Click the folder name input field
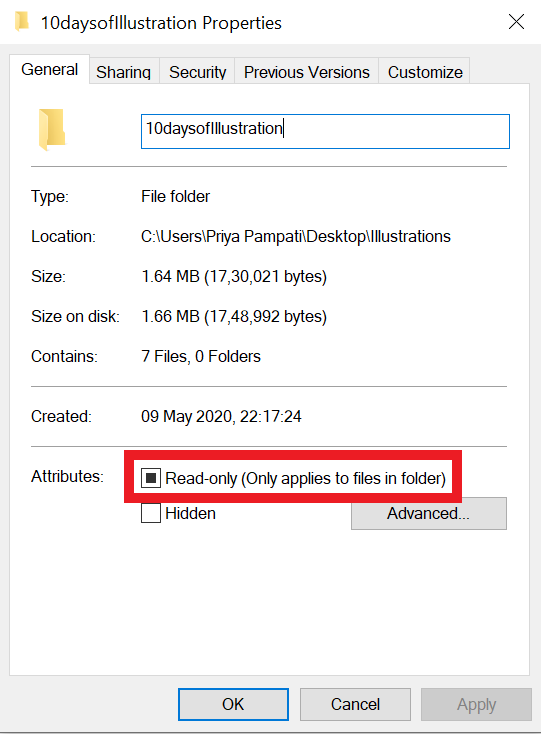 325,132
